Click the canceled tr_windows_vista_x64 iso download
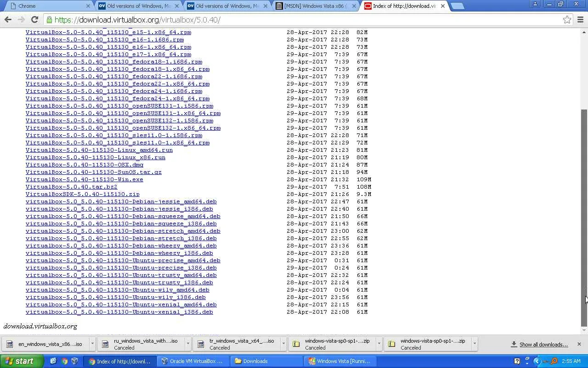Viewport: 588px width, 368px height. [237, 344]
